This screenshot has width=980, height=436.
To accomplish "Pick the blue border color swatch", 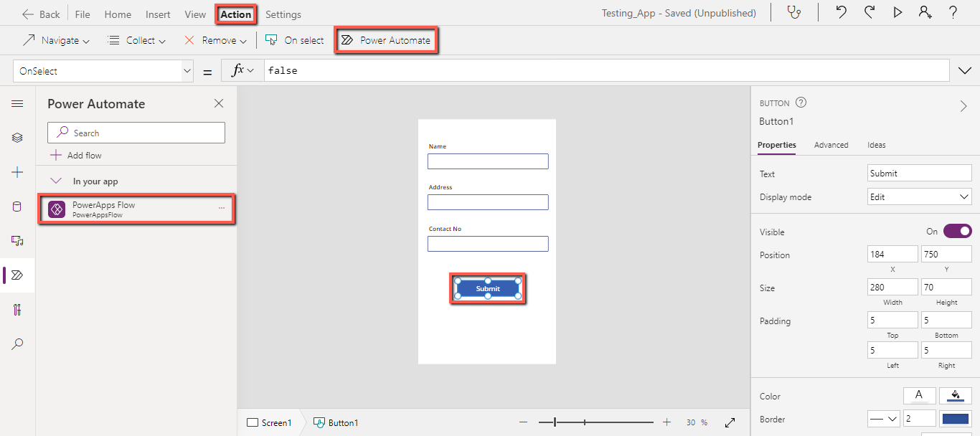I will [x=956, y=419].
